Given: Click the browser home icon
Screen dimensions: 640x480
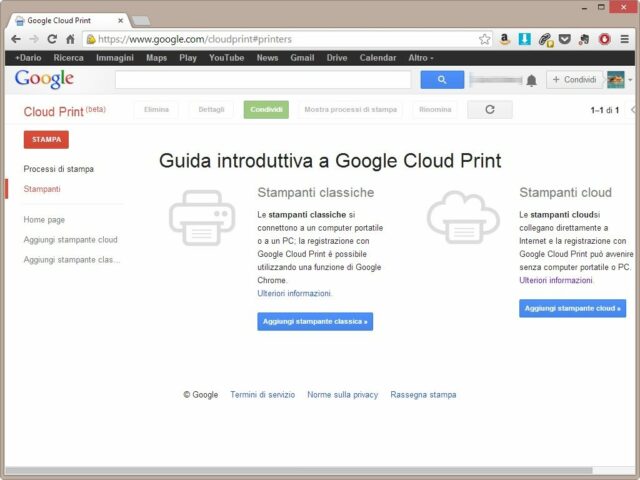Looking at the screenshot, I should 70,39.
